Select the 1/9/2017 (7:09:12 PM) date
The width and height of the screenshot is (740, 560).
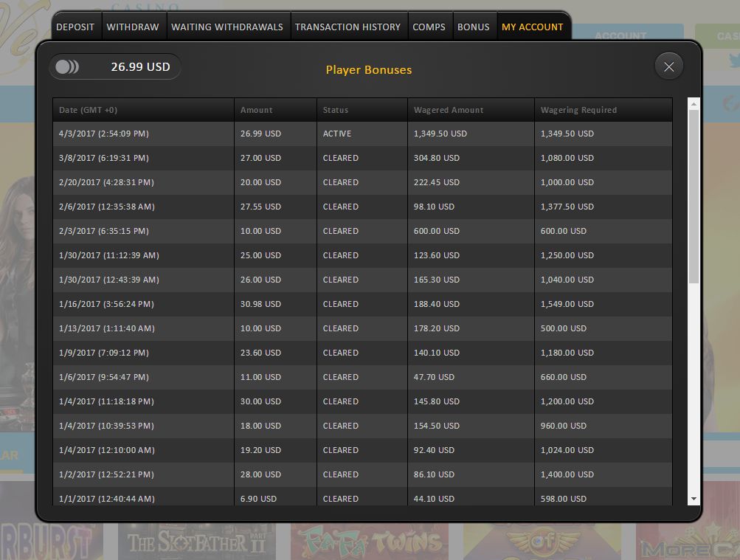tap(104, 353)
